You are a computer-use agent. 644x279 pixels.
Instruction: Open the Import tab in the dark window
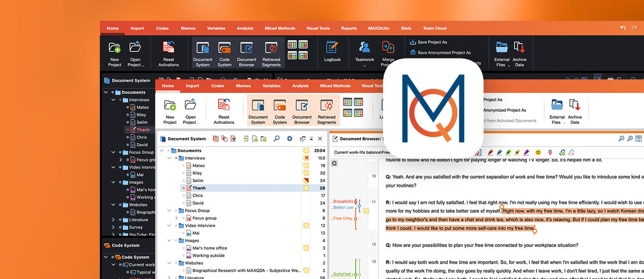coord(137,28)
